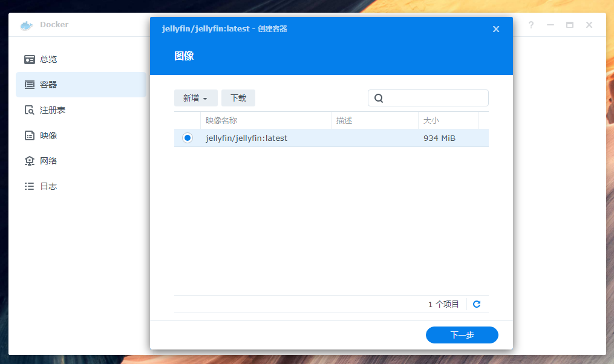Close the 创建容器 dialog
Screen dimensions: 614x364
(x=496, y=29)
